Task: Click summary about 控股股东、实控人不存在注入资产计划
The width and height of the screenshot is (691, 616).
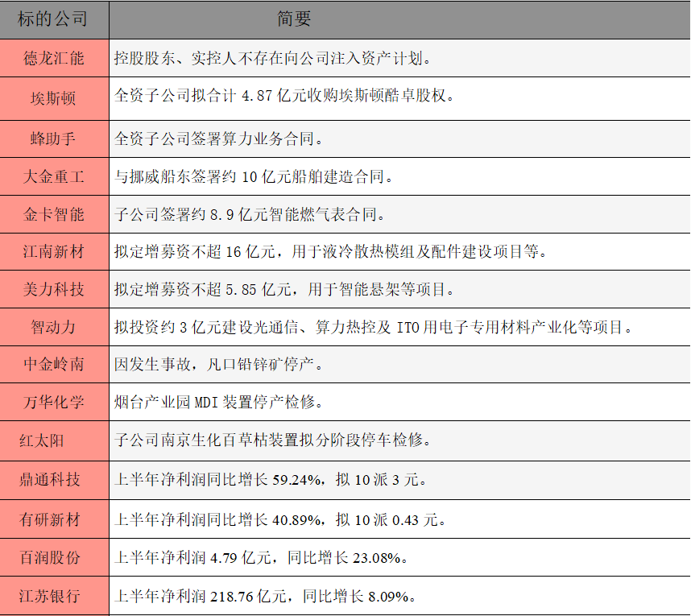Action: click(399, 58)
